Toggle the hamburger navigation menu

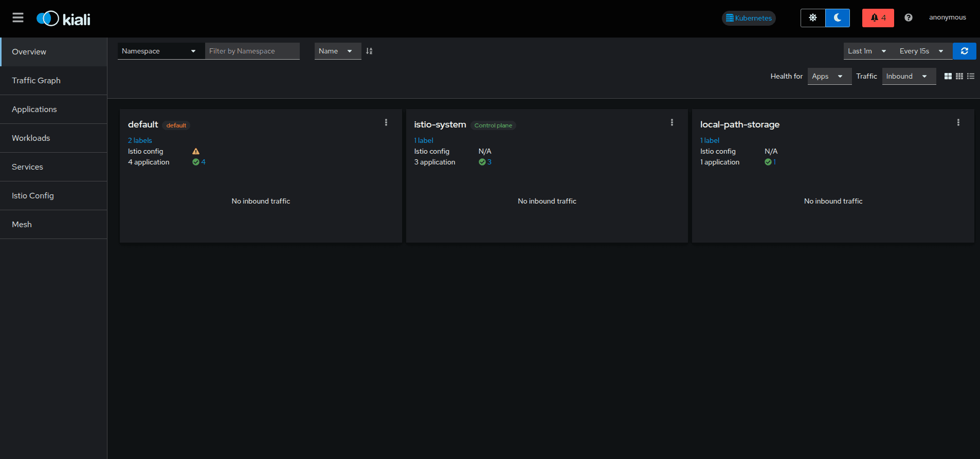(18, 18)
